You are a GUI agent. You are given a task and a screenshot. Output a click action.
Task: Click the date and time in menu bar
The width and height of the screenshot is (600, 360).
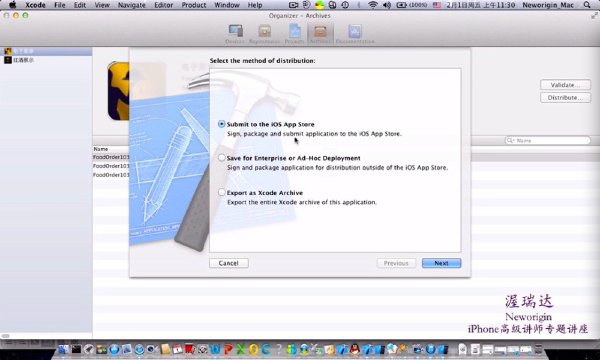click(x=480, y=5)
